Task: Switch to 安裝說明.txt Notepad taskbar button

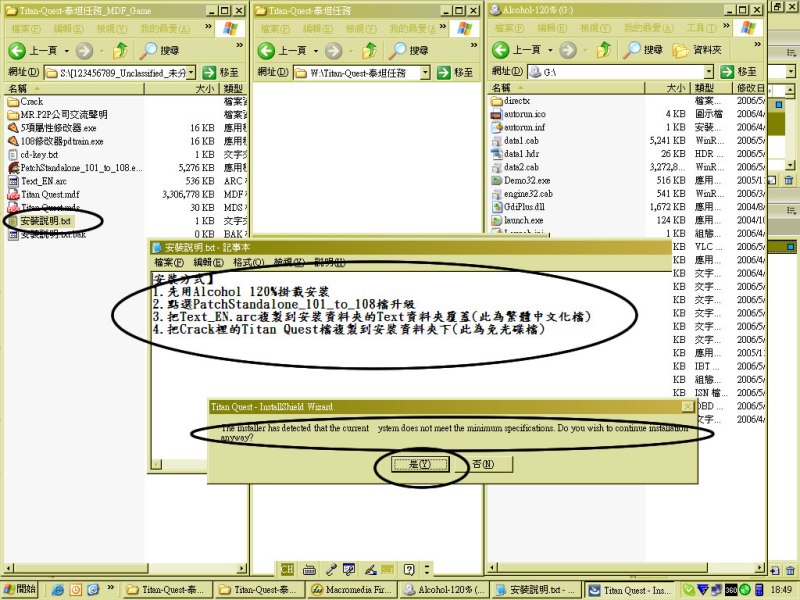Action: pos(536,590)
